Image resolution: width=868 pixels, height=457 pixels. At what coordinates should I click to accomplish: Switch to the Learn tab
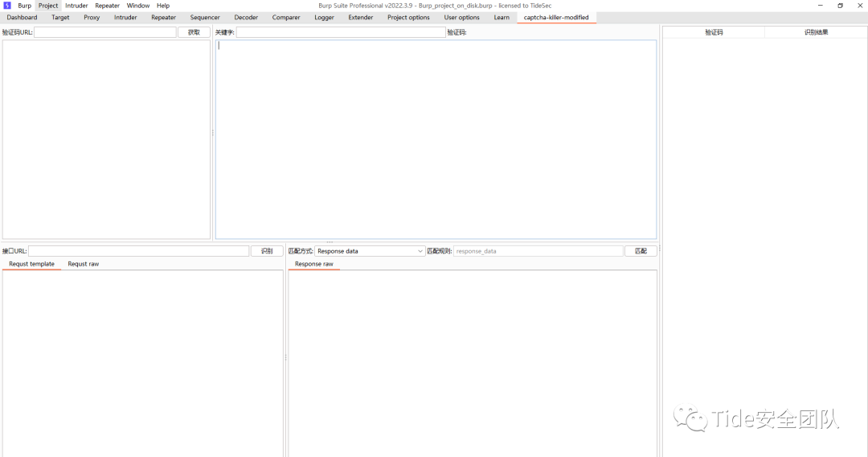502,17
